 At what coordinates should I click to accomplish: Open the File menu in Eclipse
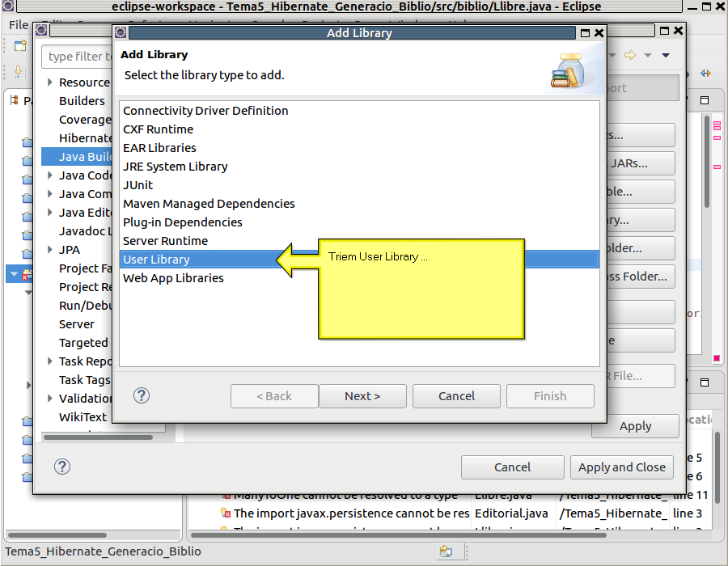(19, 25)
